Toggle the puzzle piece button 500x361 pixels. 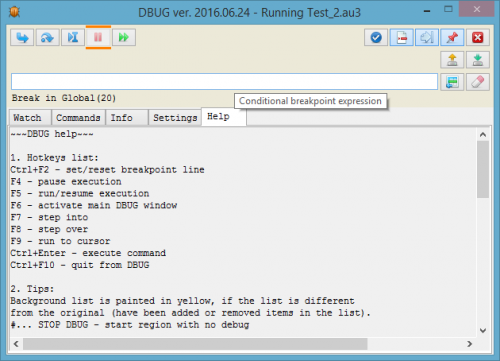(427, 37)
